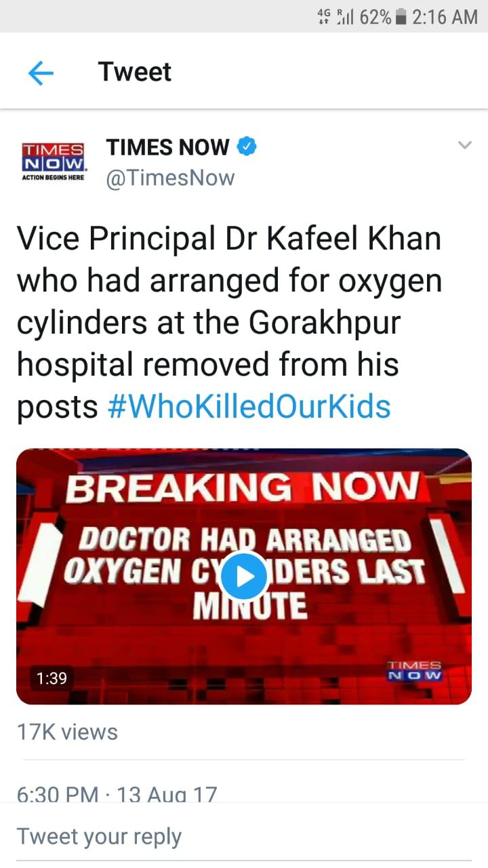The height and width of the screenshot is (868, 488).
Task: Play the Breaking Now video
Action: point(244,576)
